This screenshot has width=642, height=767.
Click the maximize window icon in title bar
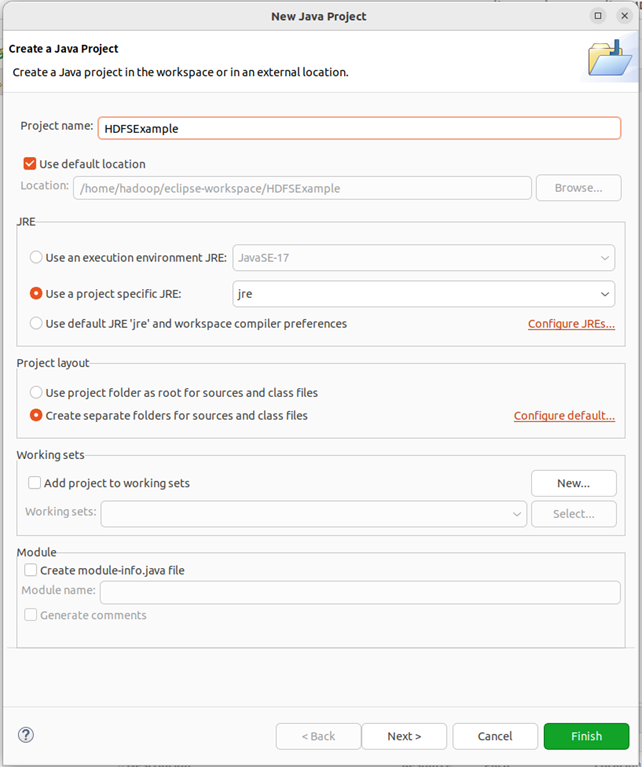pyautogui.click(x=598, y=16)
